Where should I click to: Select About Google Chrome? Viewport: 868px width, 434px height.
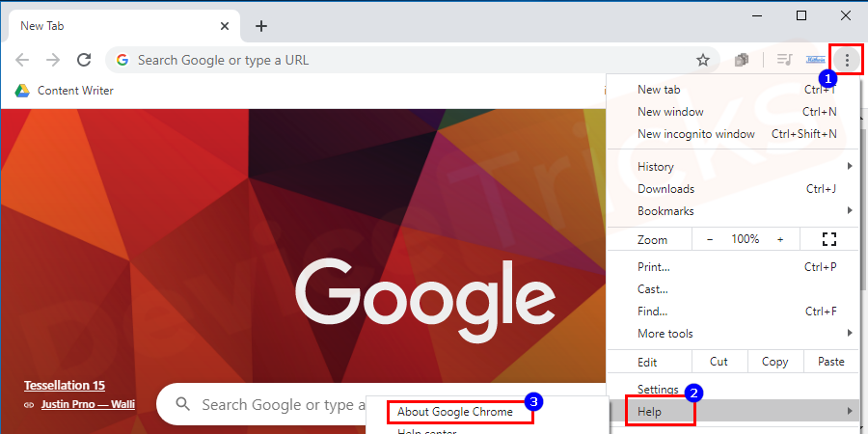455,412
